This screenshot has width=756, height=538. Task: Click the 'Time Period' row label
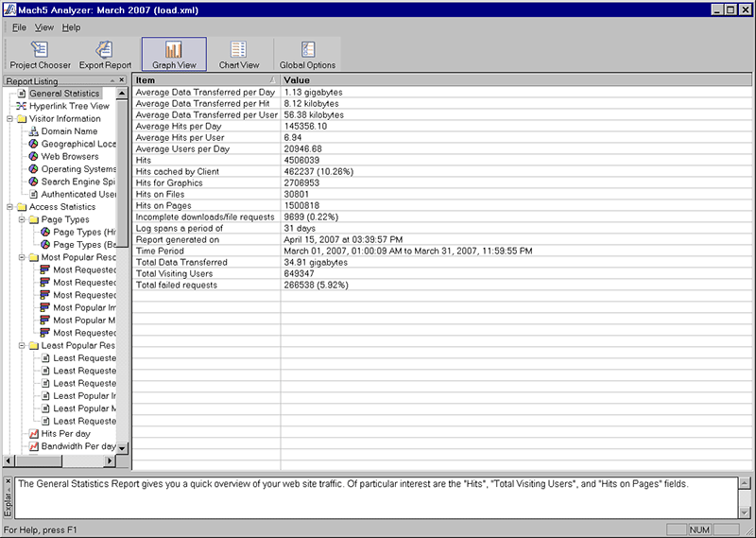point(160,251)
